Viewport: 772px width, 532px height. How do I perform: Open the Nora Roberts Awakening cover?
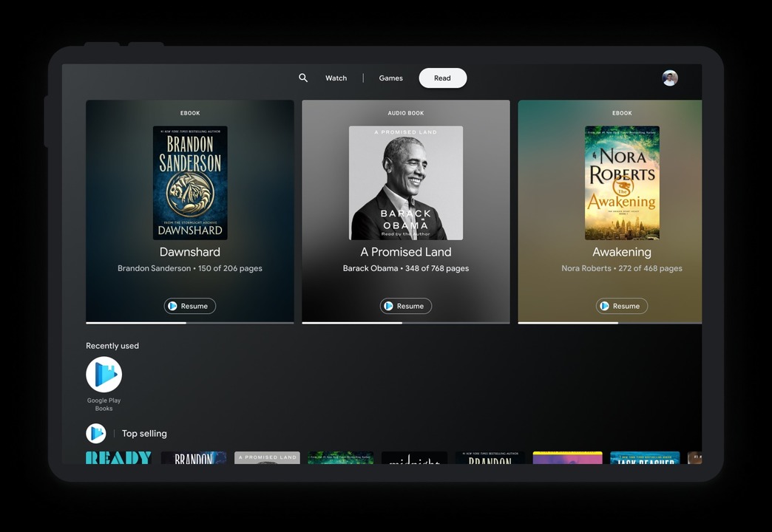click(622, 183)
